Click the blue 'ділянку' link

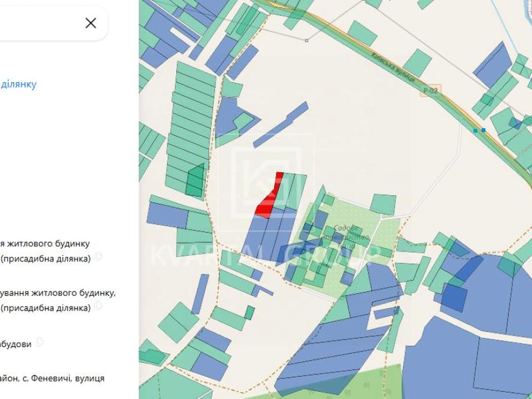pos(19,84)
